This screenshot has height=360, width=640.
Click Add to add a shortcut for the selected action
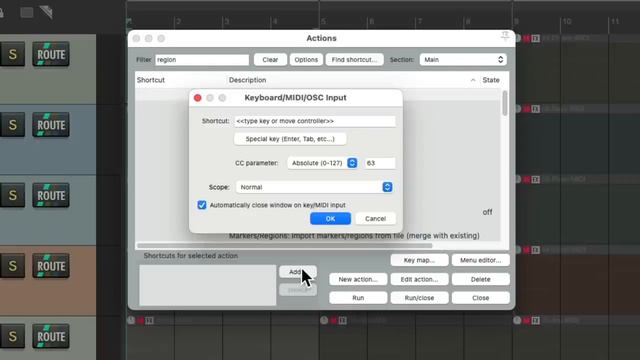298,271
